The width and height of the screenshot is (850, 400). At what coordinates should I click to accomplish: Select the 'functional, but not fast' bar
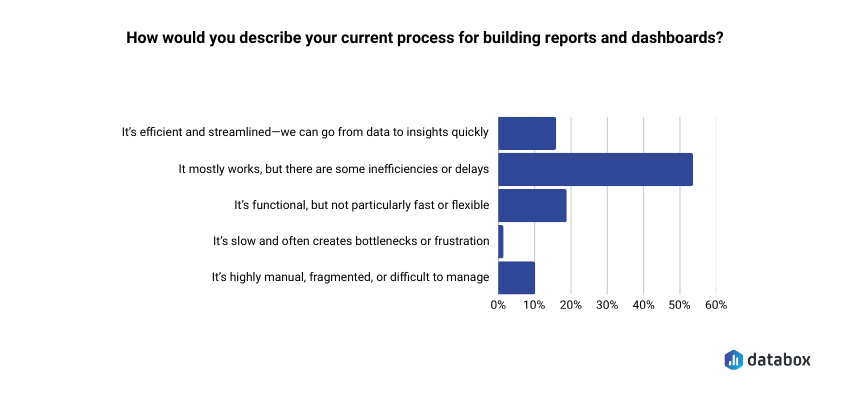[532, 205]
